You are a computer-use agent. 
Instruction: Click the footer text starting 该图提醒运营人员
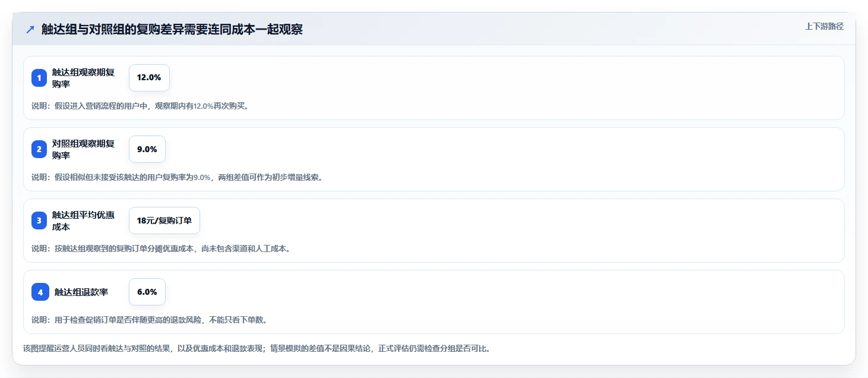point(257,348)
